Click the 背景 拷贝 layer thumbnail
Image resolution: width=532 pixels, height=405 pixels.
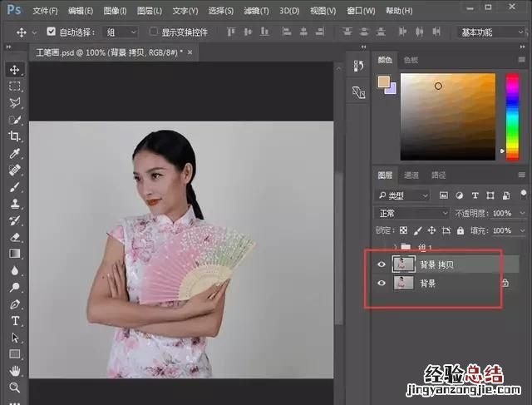coord(403,264)
